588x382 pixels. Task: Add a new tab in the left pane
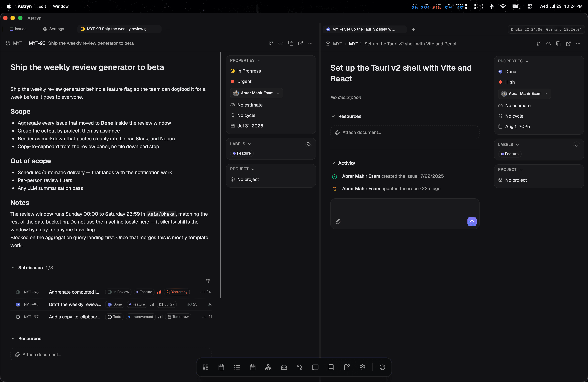[x=168, y=29]
